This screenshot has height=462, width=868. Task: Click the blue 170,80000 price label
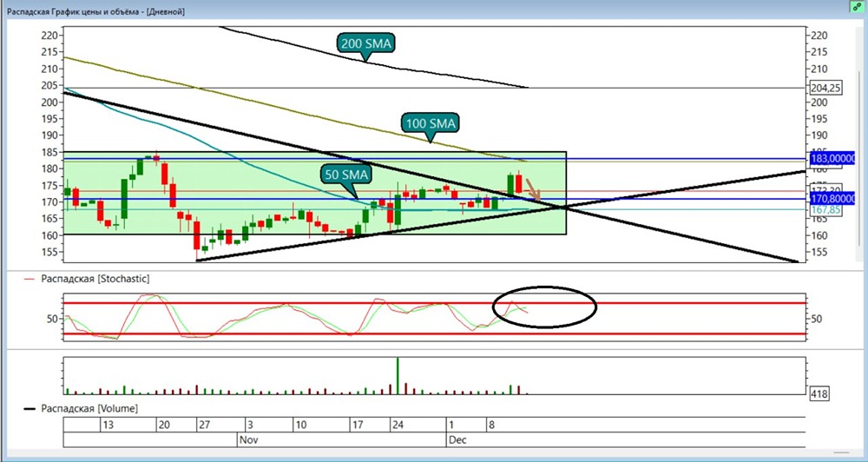coord(832,198)
